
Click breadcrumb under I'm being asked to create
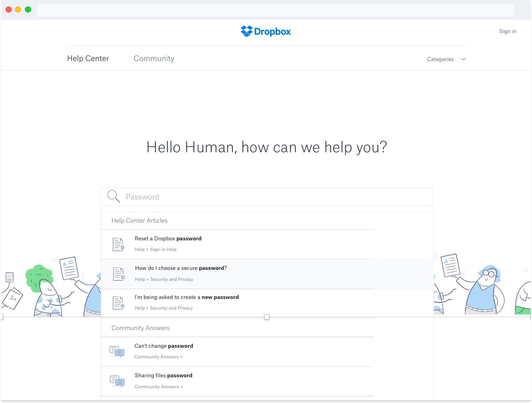click(163, 308)
